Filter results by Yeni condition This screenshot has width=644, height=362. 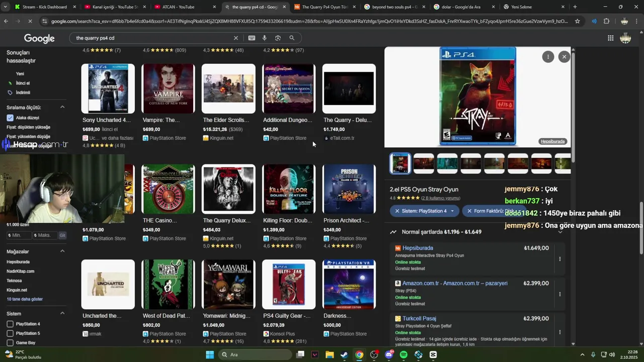tap(20, 73)
